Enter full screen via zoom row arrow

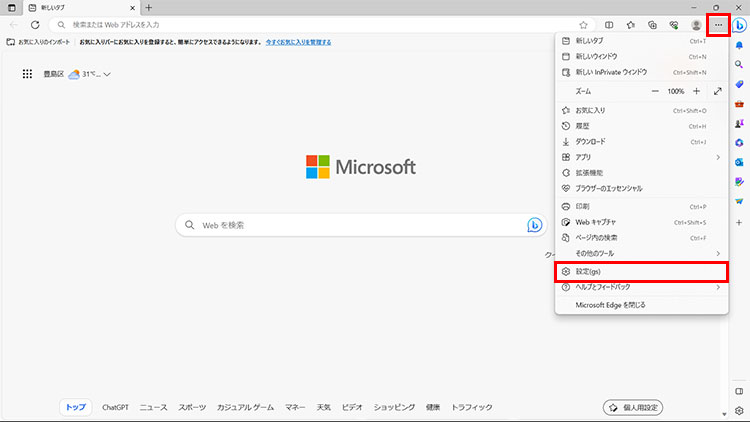718,91
